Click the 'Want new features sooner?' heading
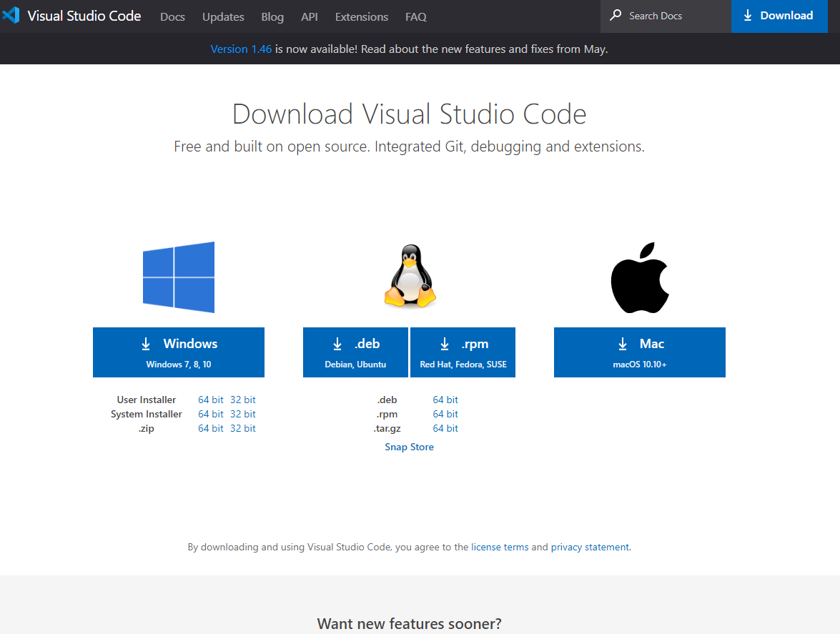Screen dimensions: 840x634 (410, 624)
